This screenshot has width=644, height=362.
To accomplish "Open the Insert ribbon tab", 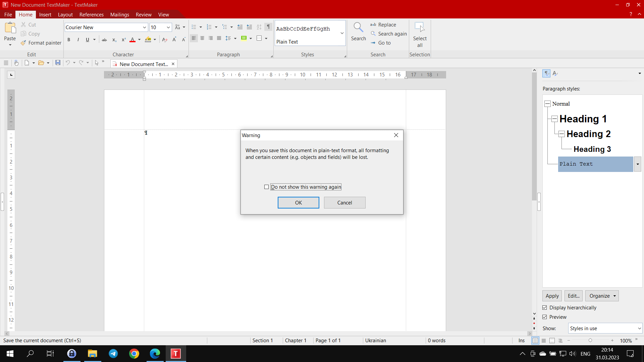I will click(45, 15).
